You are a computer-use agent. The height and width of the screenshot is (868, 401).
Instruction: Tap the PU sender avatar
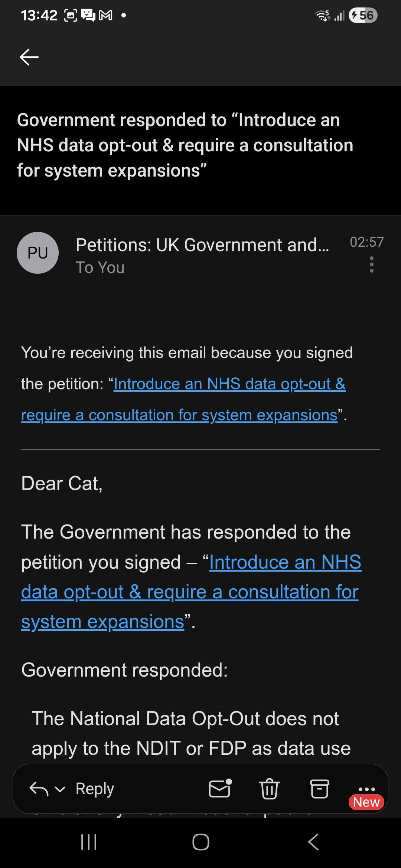click(38, 253)
